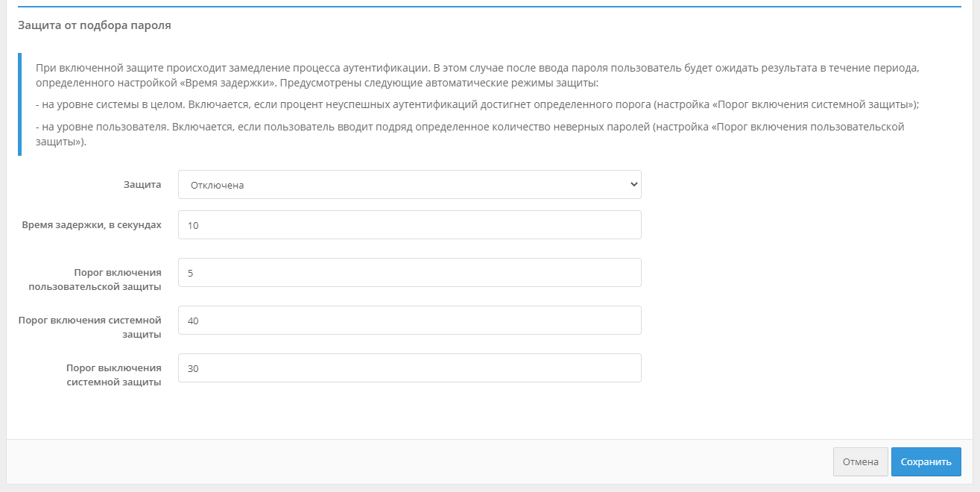Viewport: 980px width, 492px height.
Task: Click the Защита от подбора пароля heading
Action: pyautogui.click(x=95, y=25)
